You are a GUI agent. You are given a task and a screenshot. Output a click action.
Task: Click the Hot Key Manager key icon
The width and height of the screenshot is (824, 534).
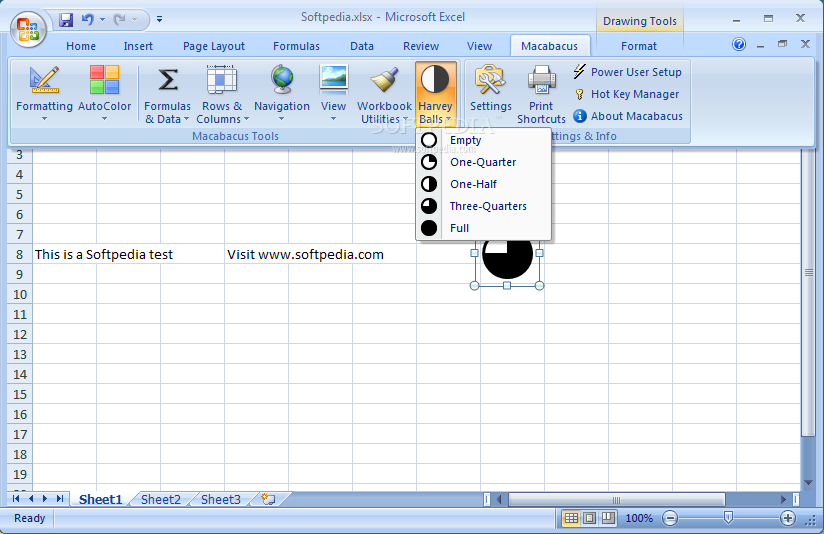tap(579, 94)
